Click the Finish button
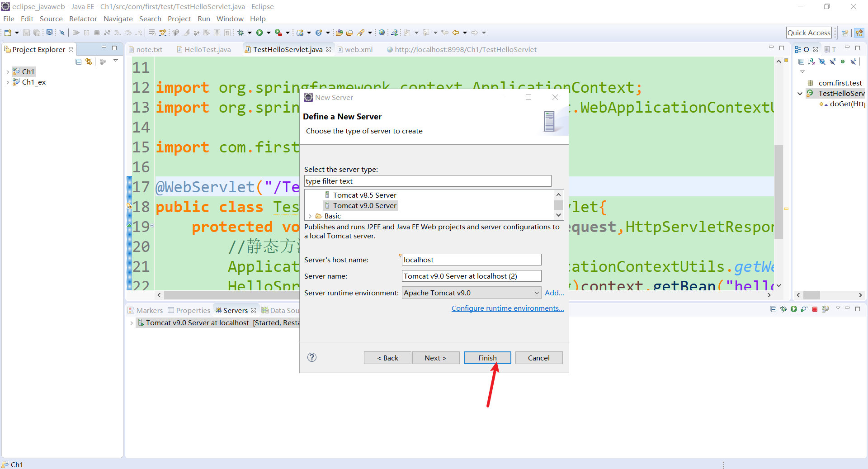 click(x=487, y=357)
